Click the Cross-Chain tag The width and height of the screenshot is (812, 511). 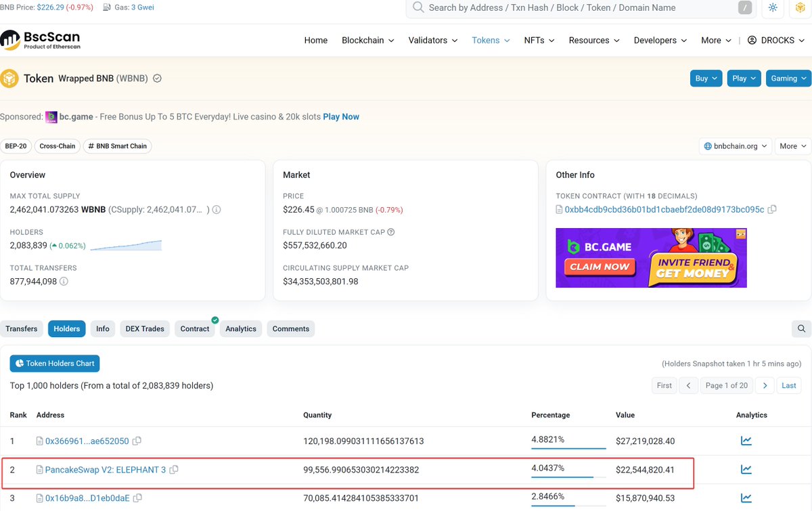click(58, 146)
